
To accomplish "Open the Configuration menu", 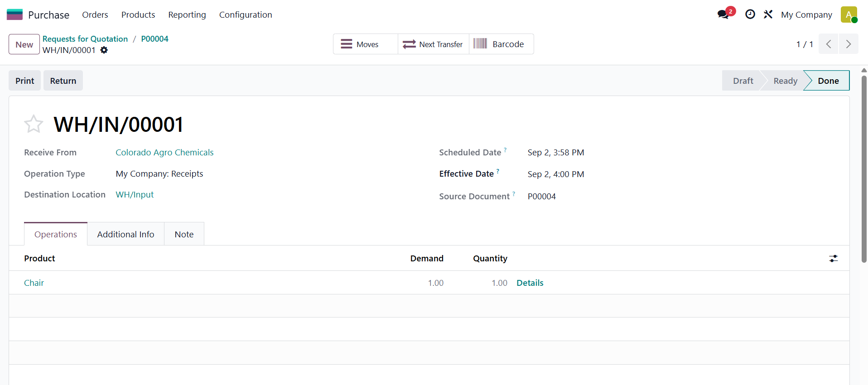I will pyautogui.click(x=246, y=15).
